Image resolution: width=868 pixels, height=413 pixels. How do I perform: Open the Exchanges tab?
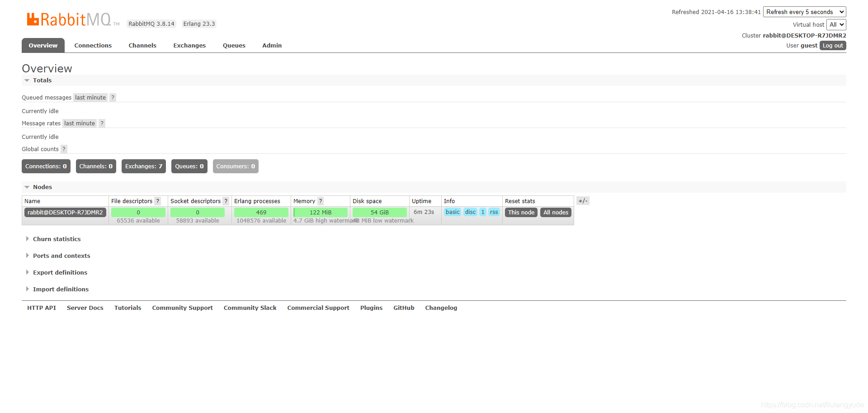(x=189, y=46)
